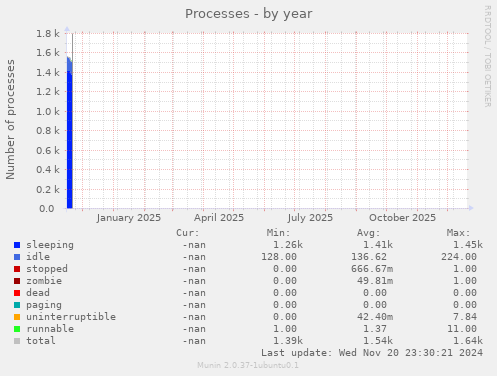Viewport: 497px width, 376px height.
Task: Click the idle legend color swatch
Action: tap(17, 257)
